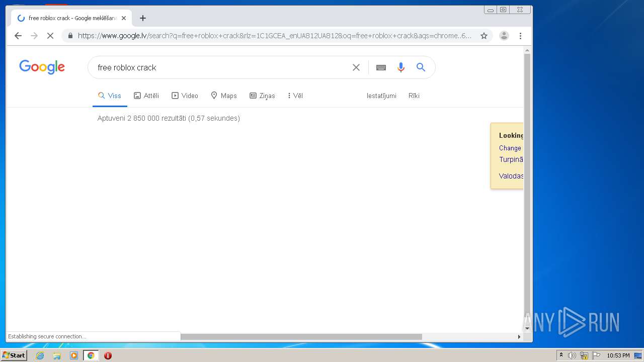Click the network tray icon
Viewport: 644px width, 362px height.
[x=584, y=355]
